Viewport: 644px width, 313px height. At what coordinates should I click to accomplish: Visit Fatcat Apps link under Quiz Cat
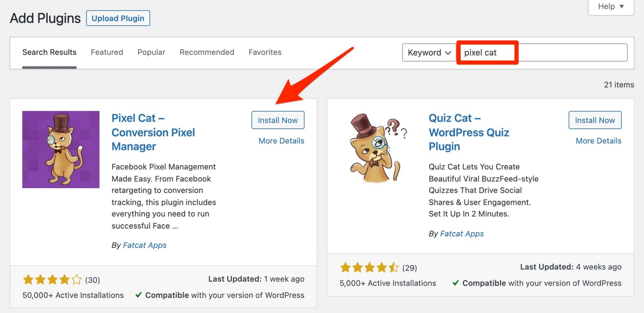pyautogui.click(x=462, y=233)
